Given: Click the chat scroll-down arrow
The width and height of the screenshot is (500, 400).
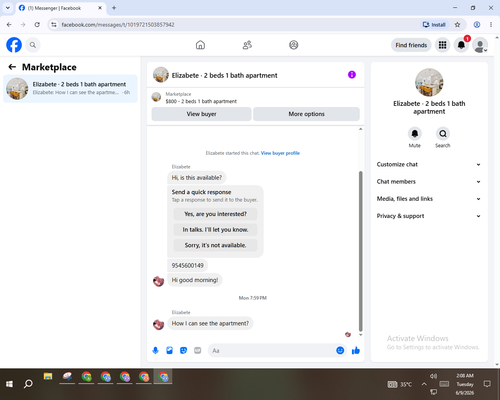Looking at the screenshot, I should 360,335.
